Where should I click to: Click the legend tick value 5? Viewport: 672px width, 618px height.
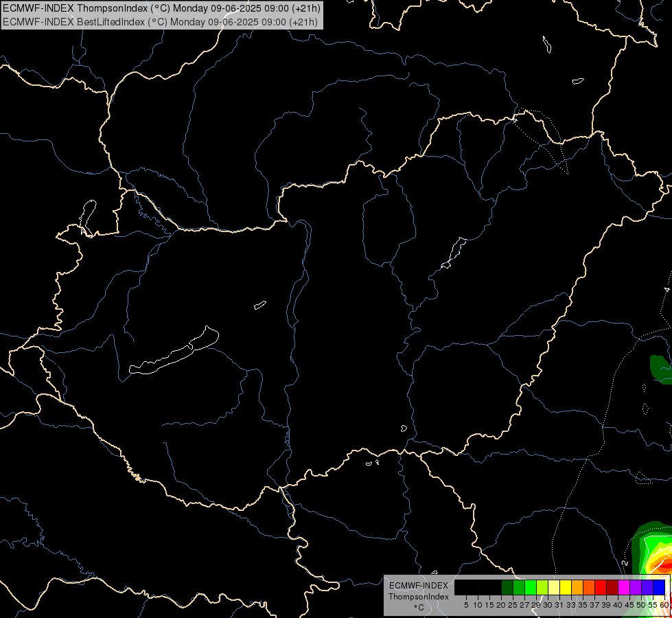(x=466, y=605)
